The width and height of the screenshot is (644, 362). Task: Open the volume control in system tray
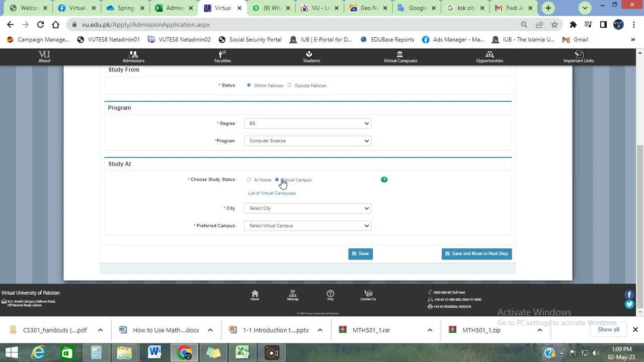pyautogui.click(x=596, y=353)
